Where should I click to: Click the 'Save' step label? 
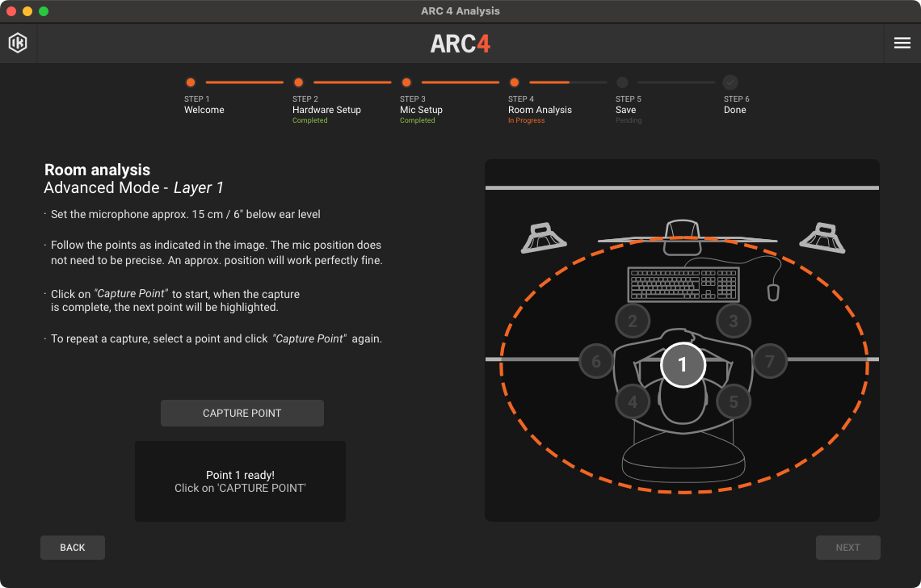tap(625, 110)
